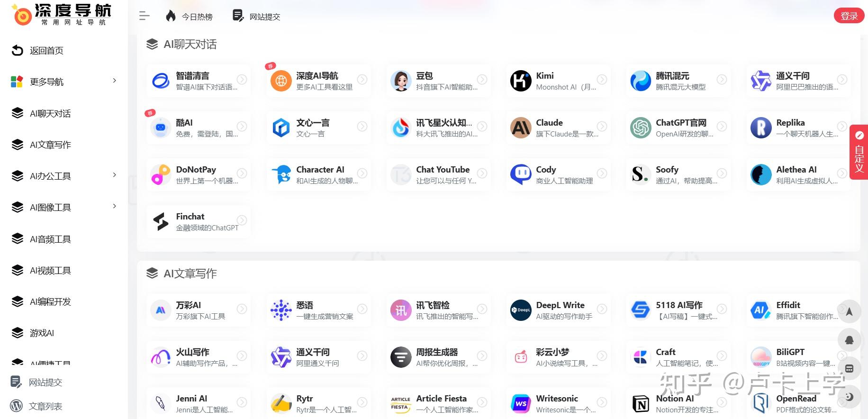Open the Jenni AI card
Viewport: 868px width, 419px height.
[x=198, y=403]
